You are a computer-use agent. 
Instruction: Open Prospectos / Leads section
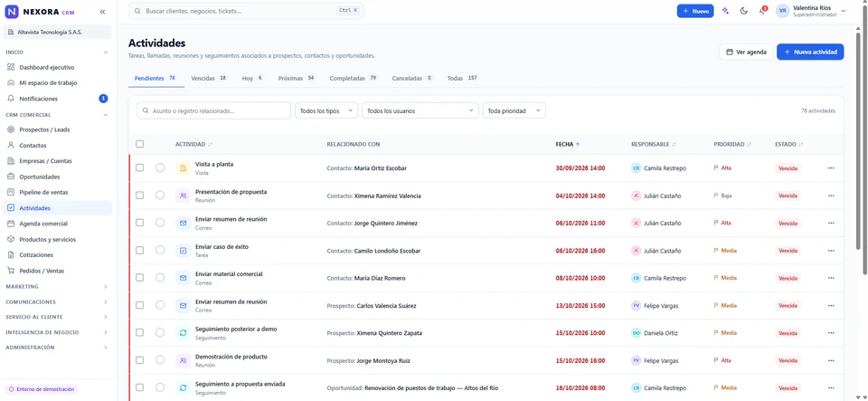click(x=58, y=129)
